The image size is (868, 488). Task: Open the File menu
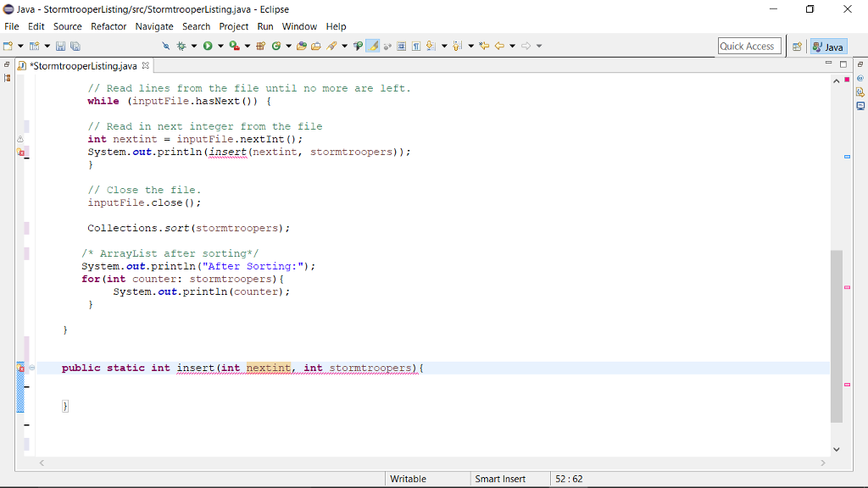point(12,26)
